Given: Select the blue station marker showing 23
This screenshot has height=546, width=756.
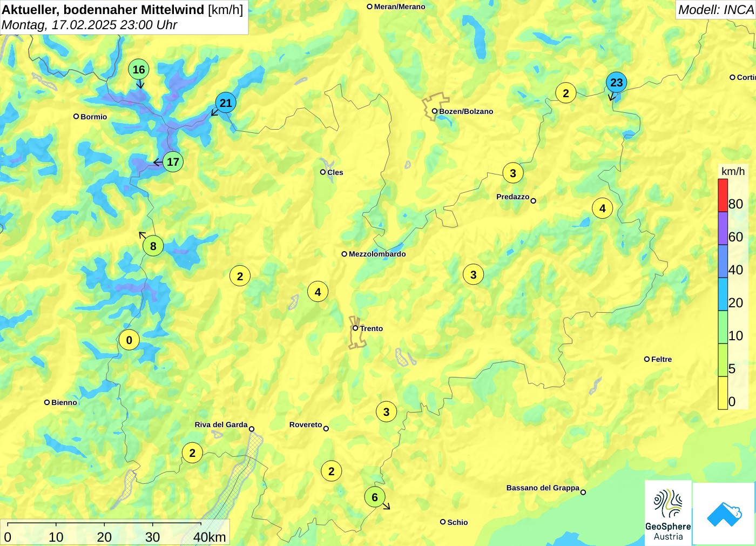Looking at the screenshot, I should tap(616, 83).
